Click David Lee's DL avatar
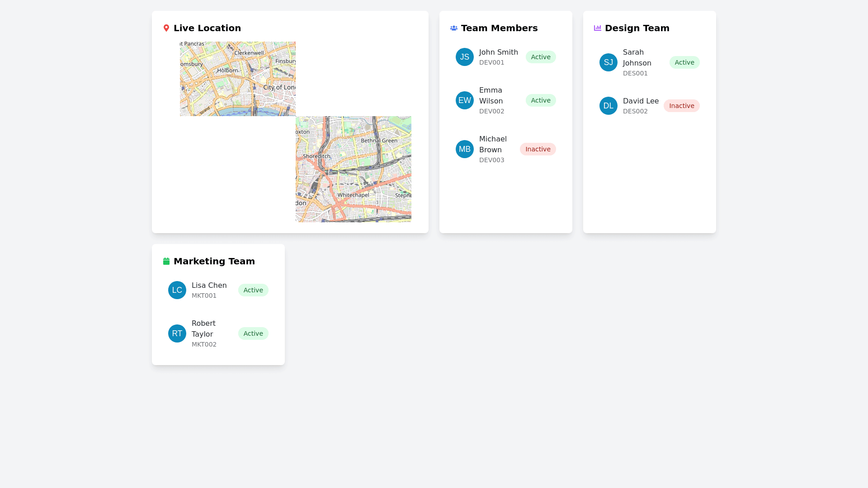 609,106
